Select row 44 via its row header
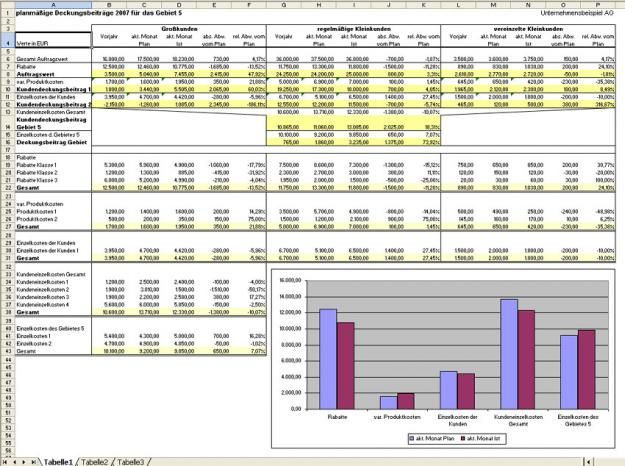The image size is (625, 466). click(7, 360)
